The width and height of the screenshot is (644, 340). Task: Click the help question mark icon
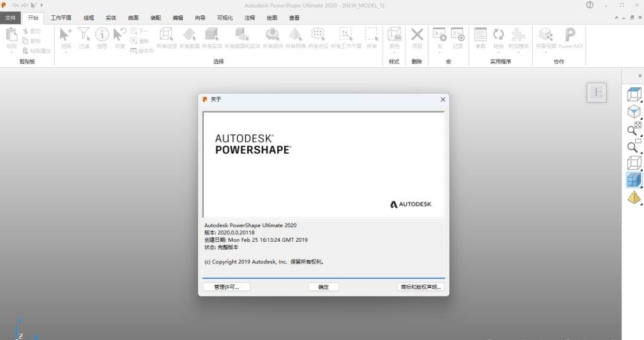[590, 5]
